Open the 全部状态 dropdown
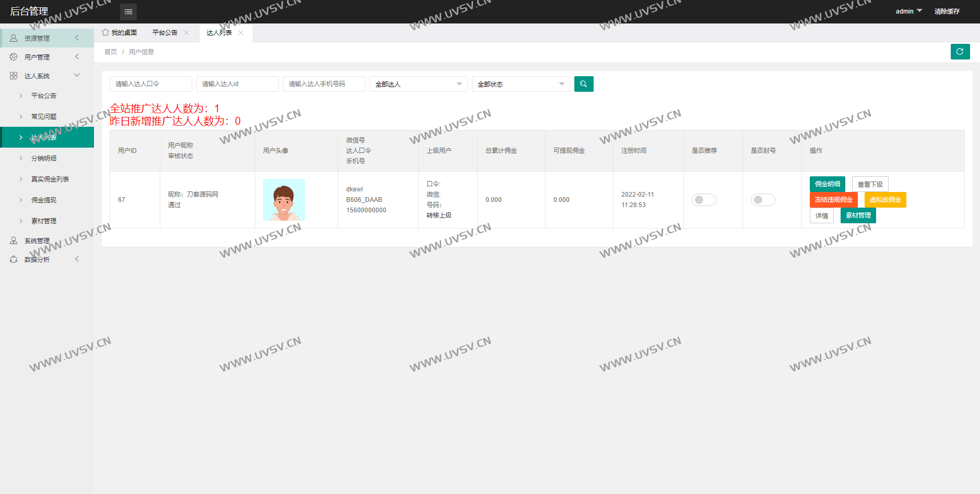Viewport: 980px width, 494px height. [x=521, y=84]
